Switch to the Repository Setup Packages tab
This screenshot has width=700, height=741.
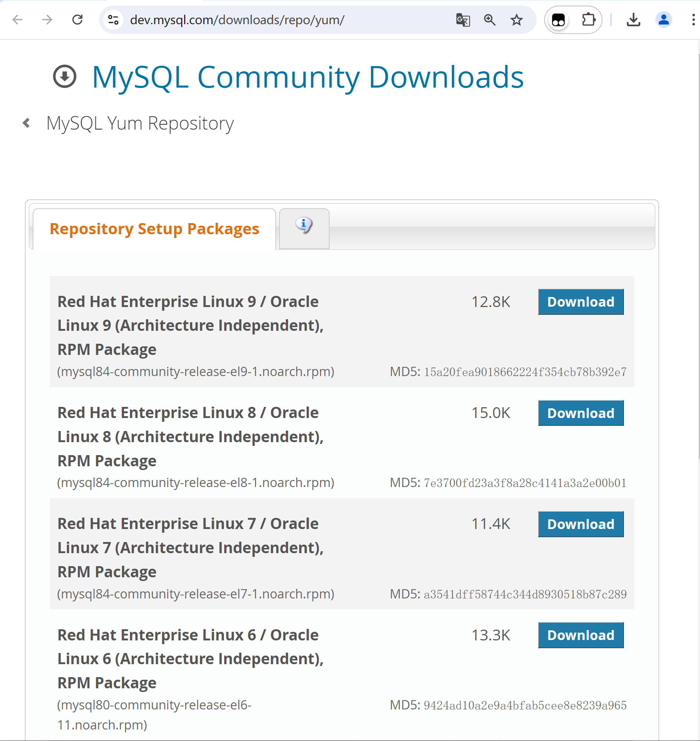(154, 229)
